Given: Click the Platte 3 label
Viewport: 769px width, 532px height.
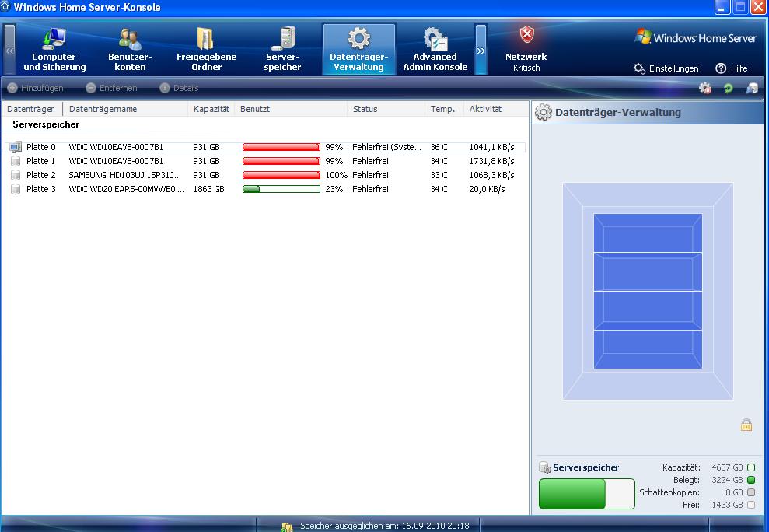Looking at the screenshot, I should [x=41, y=189].
